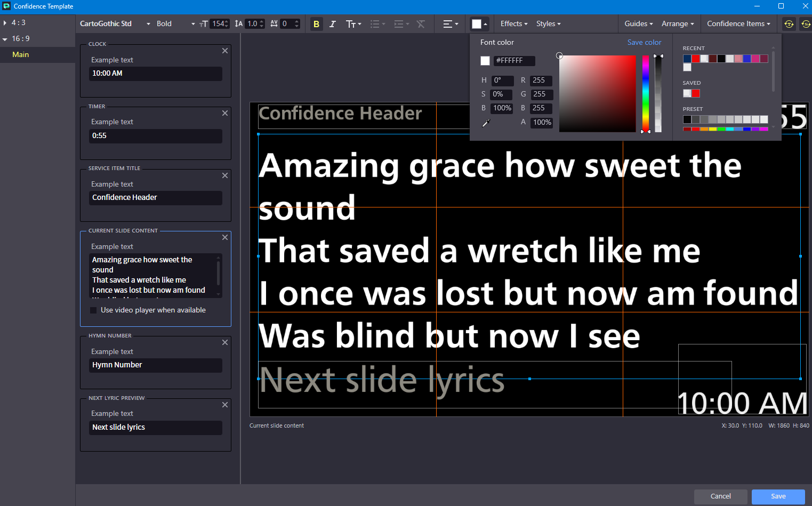Enable Use video player when available
This screenshot has width=812, height=506.
(x=94, y=310)
